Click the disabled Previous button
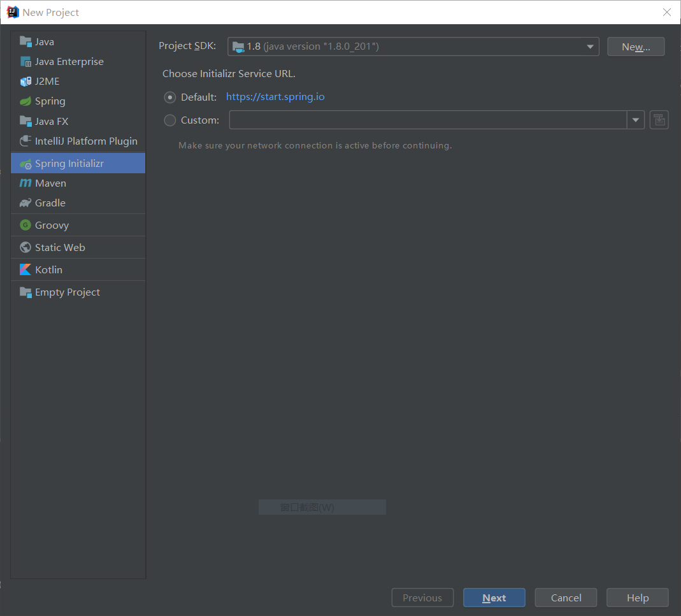Screen dimensions: 681x616 pyautogui.click(x=422, y=598)
